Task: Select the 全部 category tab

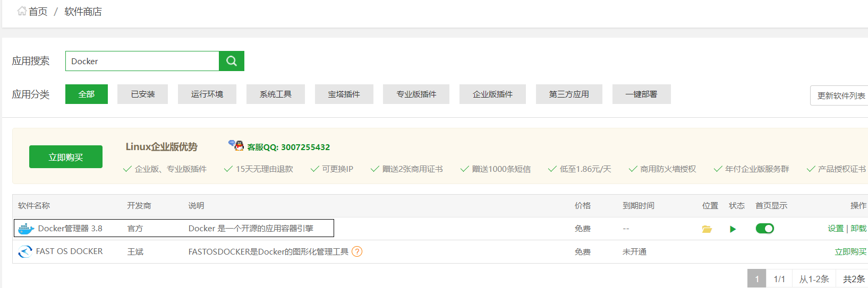Action: click(x=87, y=94)
